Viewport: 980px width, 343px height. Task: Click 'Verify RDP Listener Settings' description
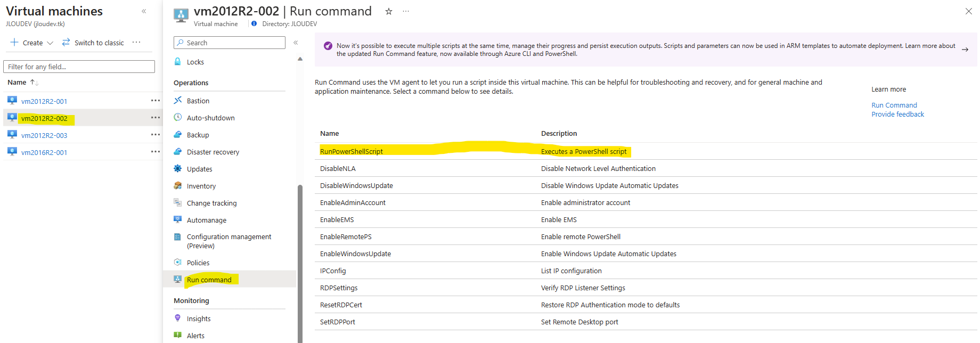click(x=583, y=288)
